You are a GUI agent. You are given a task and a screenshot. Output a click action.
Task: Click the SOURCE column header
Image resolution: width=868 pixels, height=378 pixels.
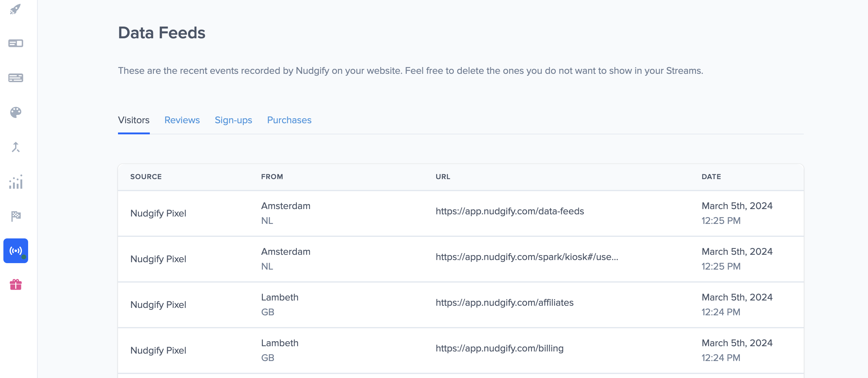146,177
